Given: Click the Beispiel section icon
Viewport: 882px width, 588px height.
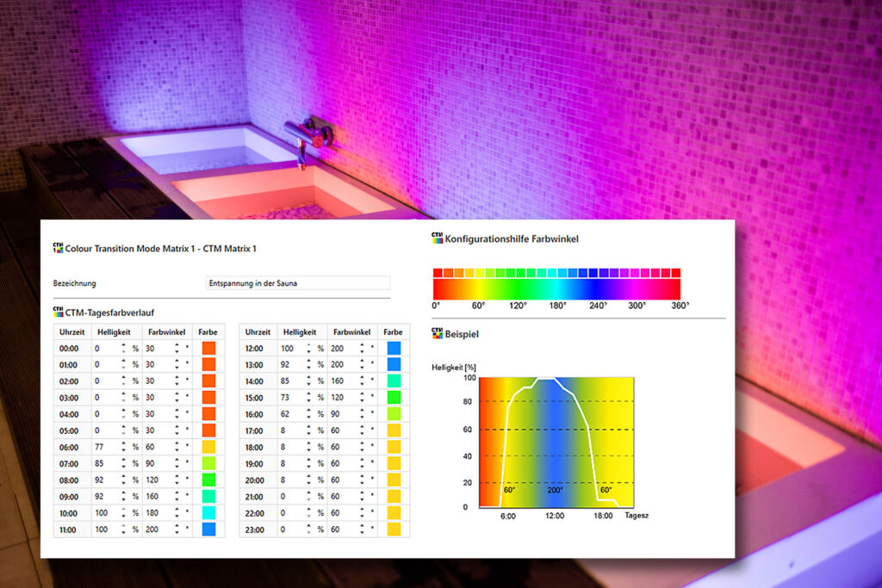Looking at the screenshot, I should (x=437, y=332).
